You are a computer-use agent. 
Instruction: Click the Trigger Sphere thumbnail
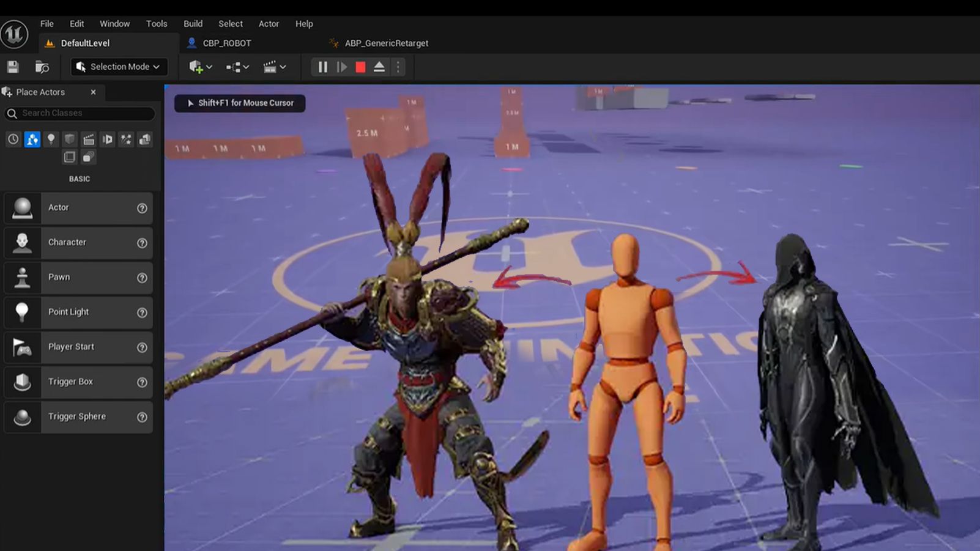tap(23, 417)
